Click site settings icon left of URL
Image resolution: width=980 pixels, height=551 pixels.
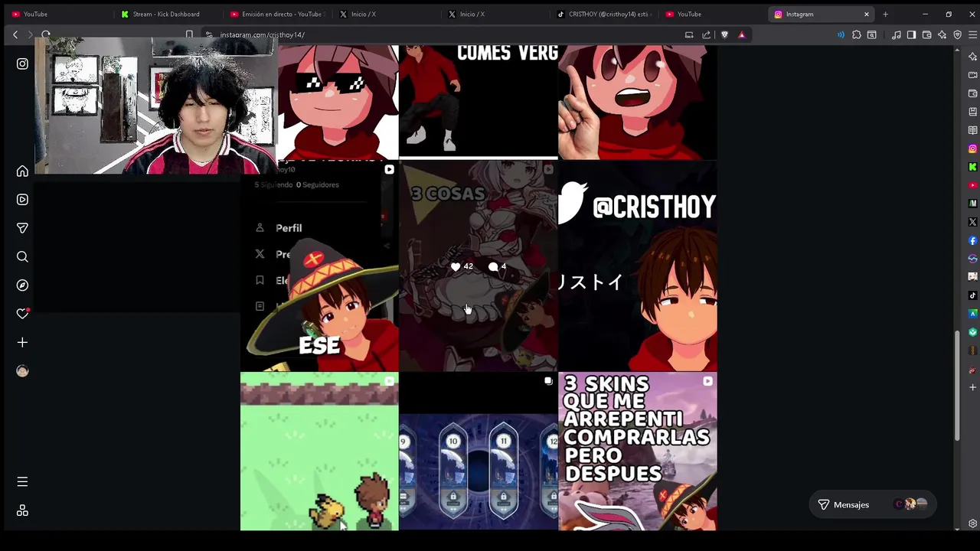[209, 34]
